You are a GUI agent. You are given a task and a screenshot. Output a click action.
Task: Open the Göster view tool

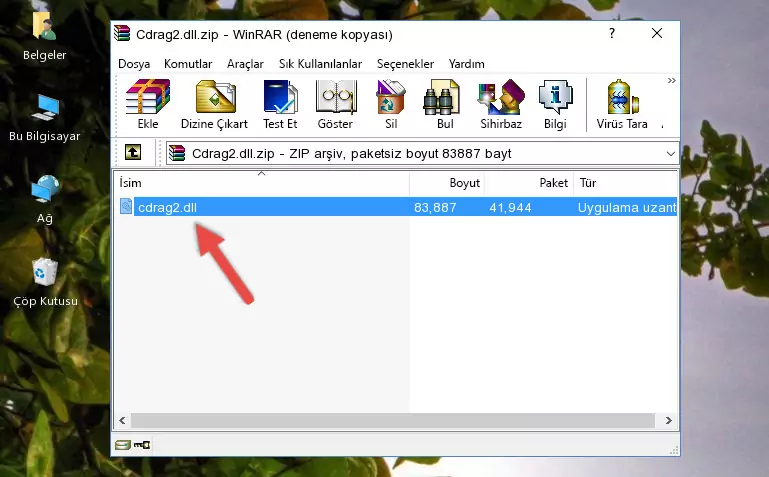tap(335, 103)
